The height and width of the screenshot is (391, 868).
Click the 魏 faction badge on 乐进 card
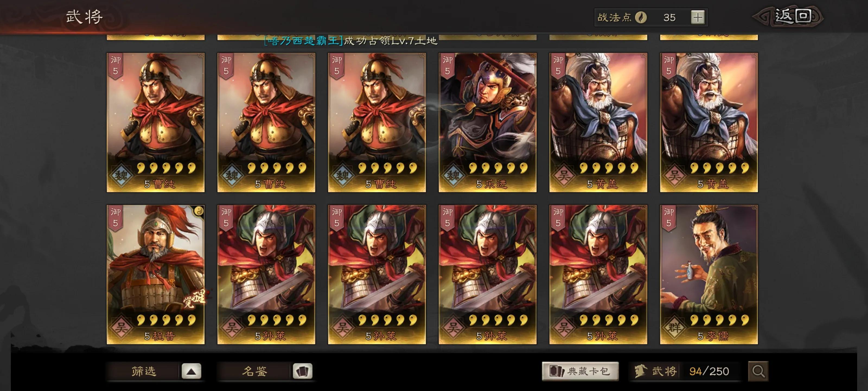[453, 175]
